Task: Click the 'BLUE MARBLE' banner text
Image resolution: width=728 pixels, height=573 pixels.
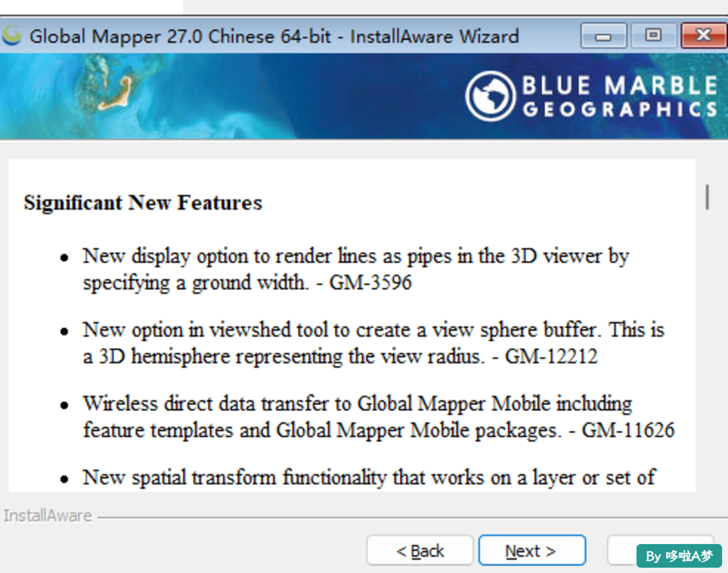Action: pyautogui.click(x=620, y=86)
